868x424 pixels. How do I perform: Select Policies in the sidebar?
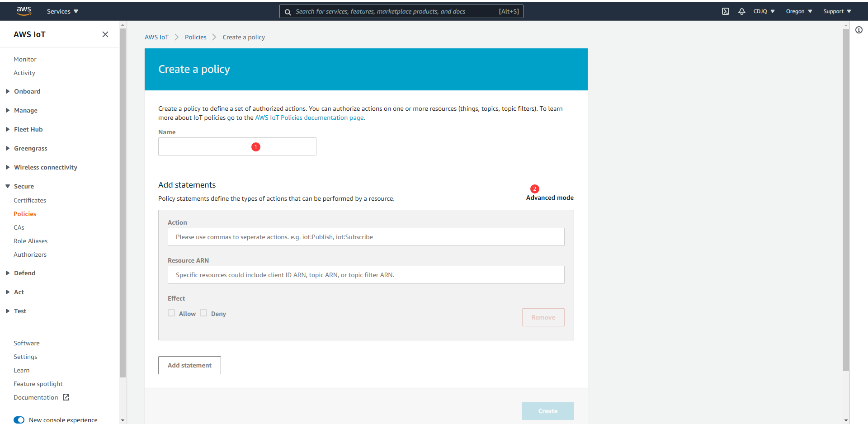pyautogui.click(x=25, y=214)
